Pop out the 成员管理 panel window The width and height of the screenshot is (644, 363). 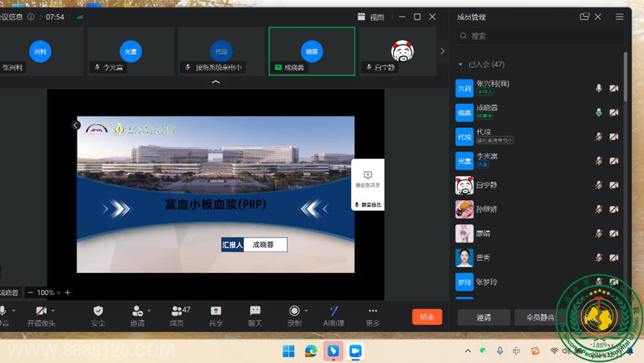584,17
